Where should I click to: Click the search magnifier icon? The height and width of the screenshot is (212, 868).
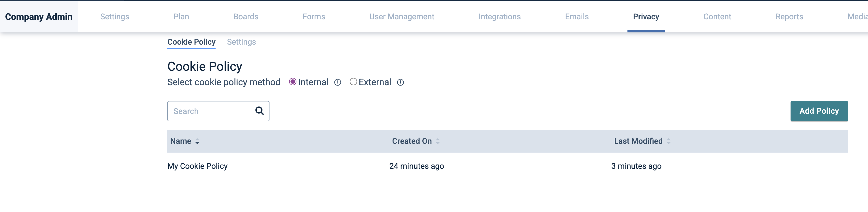coord(259,111)
